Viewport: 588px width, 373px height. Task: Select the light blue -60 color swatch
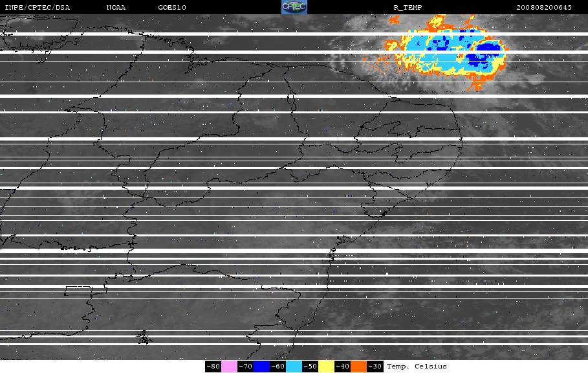tap(294, 367)
